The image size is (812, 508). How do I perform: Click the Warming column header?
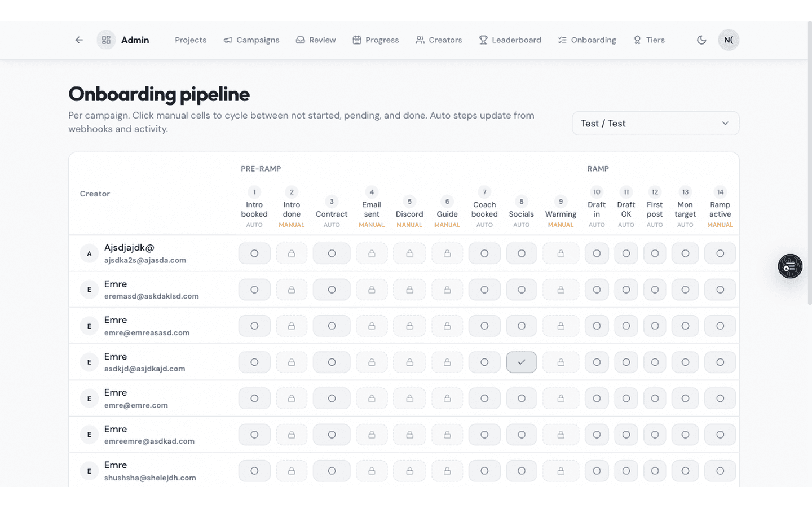[561, 212]
